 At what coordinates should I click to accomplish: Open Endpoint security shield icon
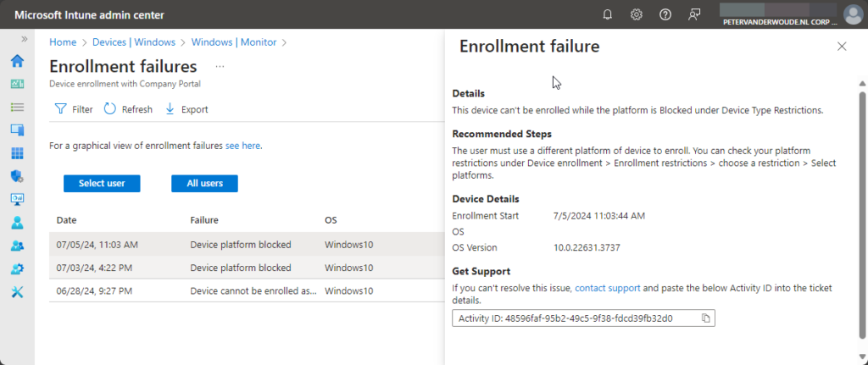point(17,176)
